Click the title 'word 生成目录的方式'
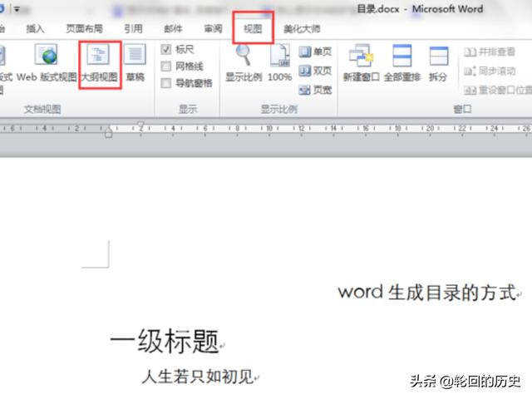532x399 pixels. click(x=427, y=293)
